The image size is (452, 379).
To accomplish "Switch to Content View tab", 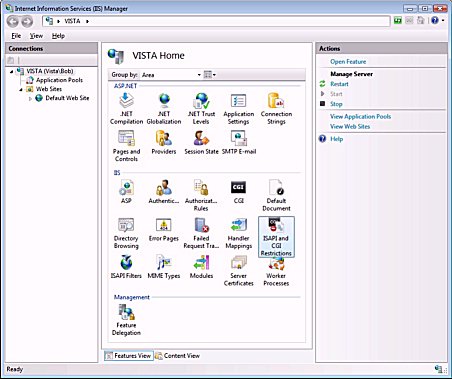I will [177, 356].
